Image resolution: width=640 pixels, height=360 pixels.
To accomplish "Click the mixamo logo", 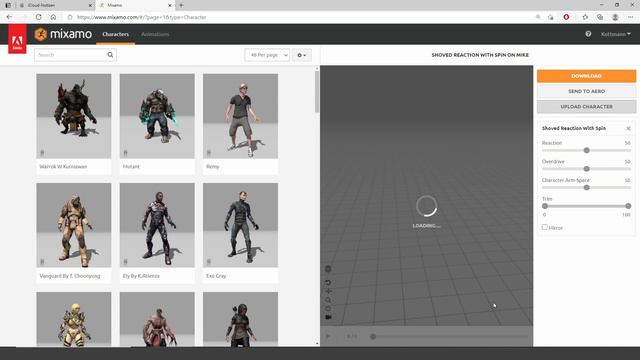I will coord(63,34).
